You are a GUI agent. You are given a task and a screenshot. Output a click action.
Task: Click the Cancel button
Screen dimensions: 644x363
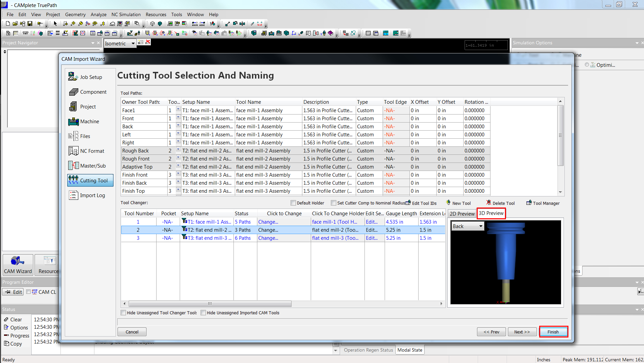pos(132,332)
